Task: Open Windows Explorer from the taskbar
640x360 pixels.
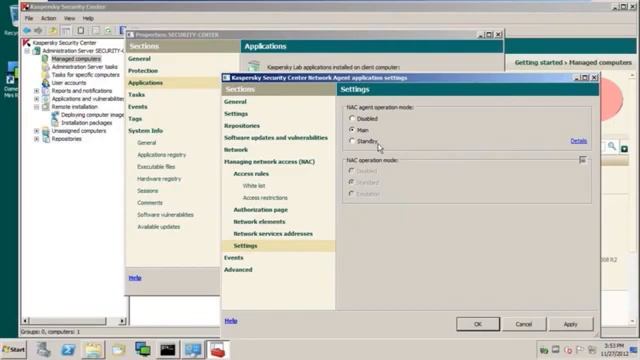Action: click(x=93, y=350)
